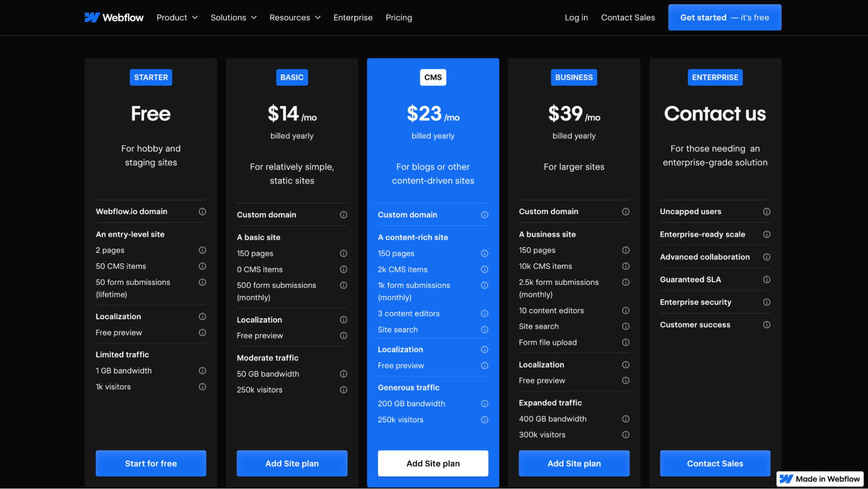Show info for 1k form submissions
Screen dimensions: 868x489
click(485, 285)
